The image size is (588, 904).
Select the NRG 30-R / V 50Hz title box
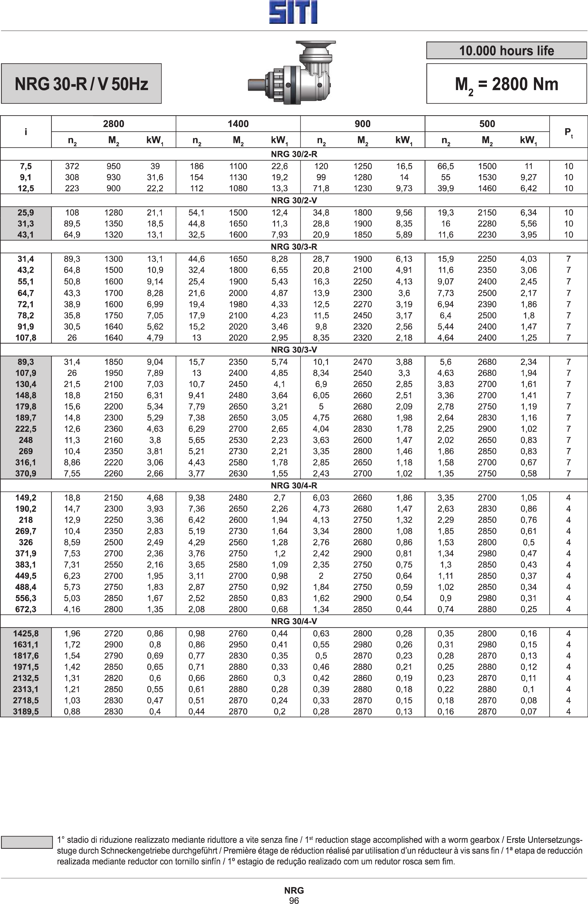[x=81, y=84]
